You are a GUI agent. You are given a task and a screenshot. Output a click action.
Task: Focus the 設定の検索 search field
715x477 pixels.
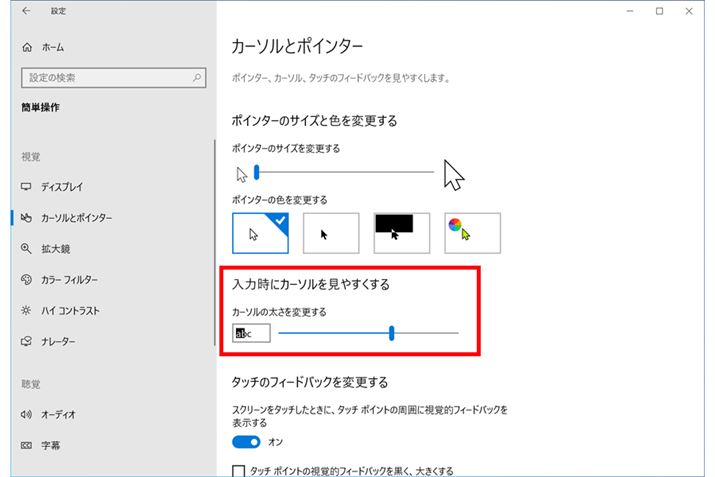114,78
